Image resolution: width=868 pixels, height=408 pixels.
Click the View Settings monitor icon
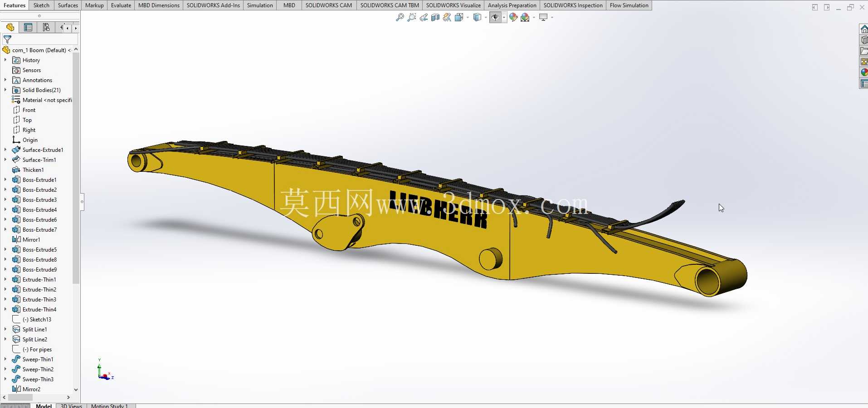coord(543,17)
